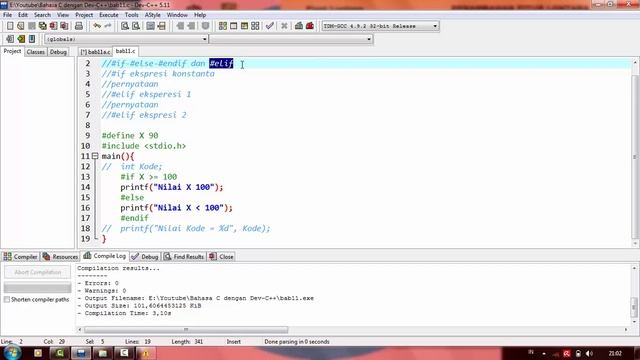Open the Window menu
The image size is (640, 360).
click(177, 15)
